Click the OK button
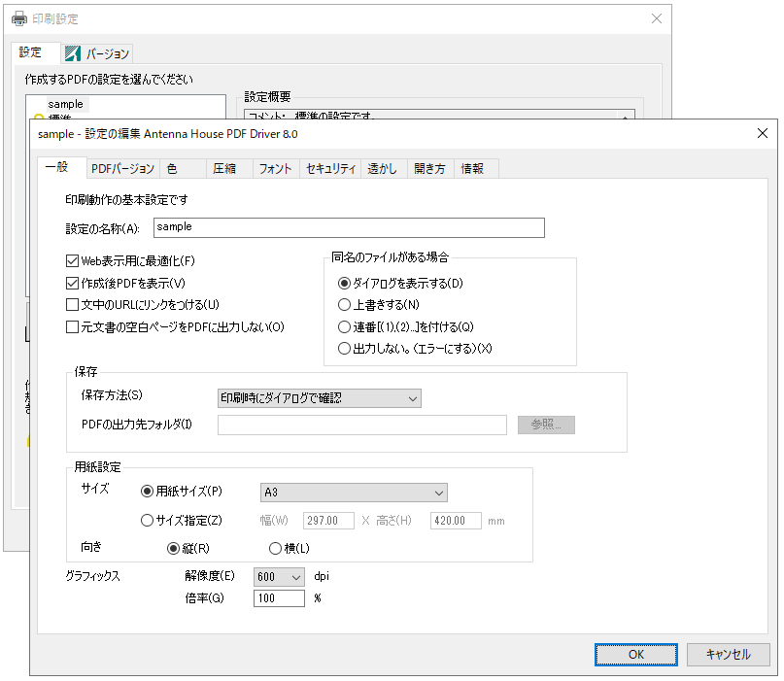This screenshot has height=681, width=784. pyautogui.click(x=636, y=655)
